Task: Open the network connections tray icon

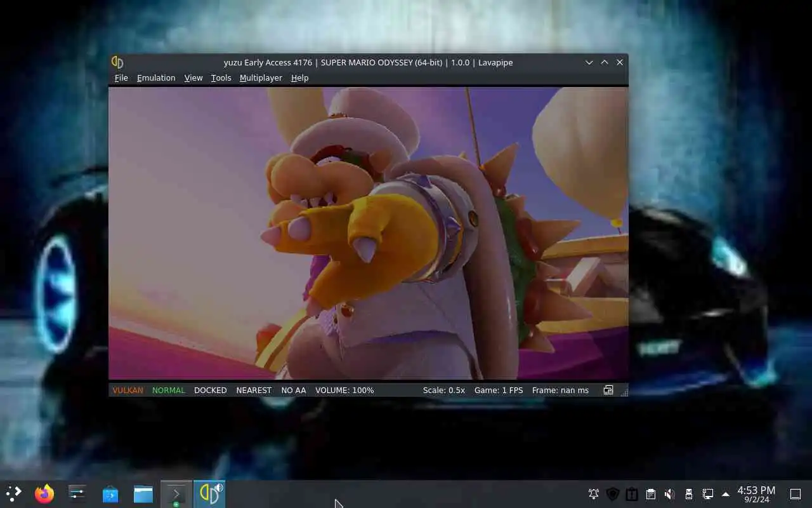Action: tap(708, 494)
